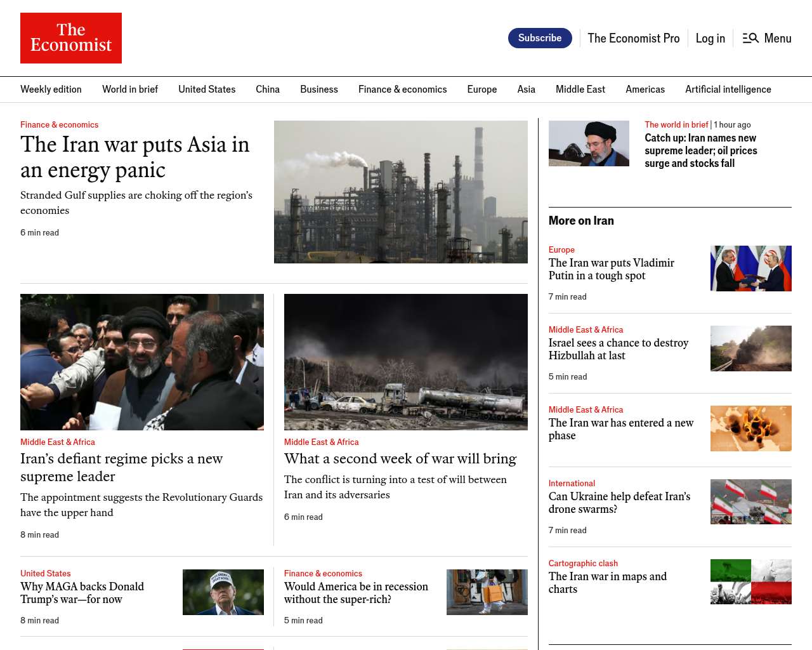
Task: Open 'Would America be in recession' article
Action: (x=356, y=593)
